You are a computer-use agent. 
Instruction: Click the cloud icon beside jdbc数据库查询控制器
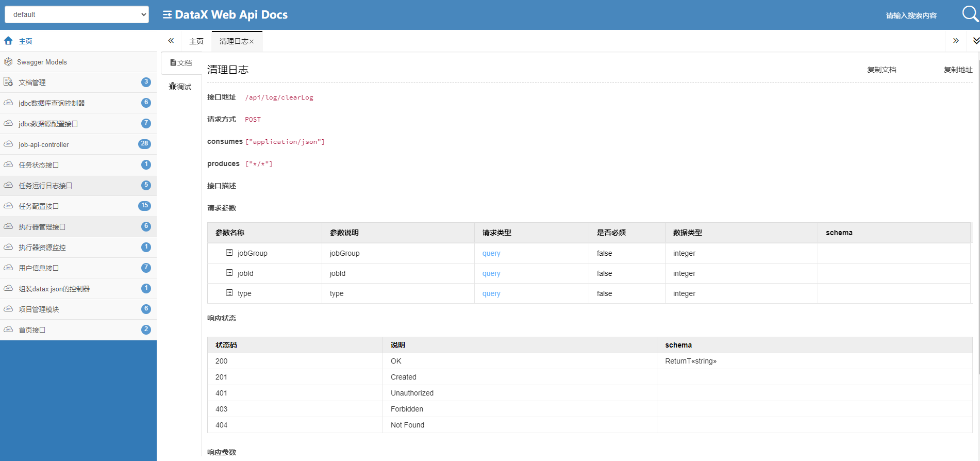point(8,103)
